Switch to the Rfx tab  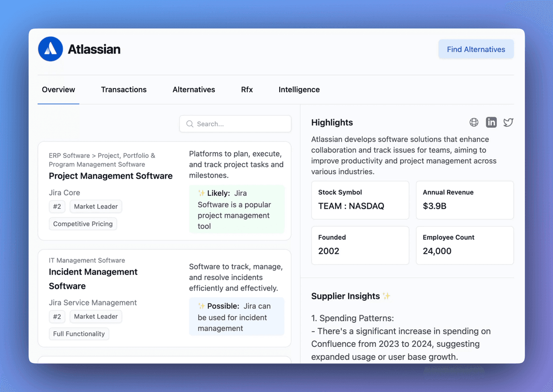click(x=247, y=89)
